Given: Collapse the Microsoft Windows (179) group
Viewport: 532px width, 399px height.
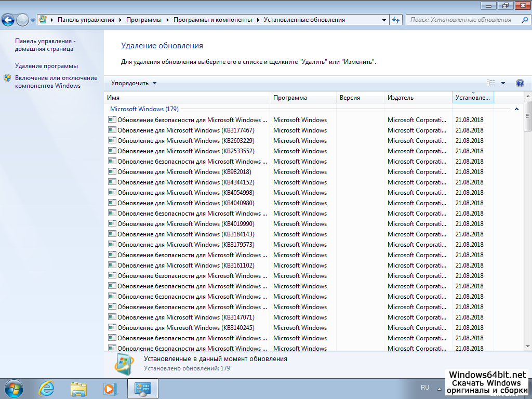Looking at the screenshot, I should click(516, 109).
